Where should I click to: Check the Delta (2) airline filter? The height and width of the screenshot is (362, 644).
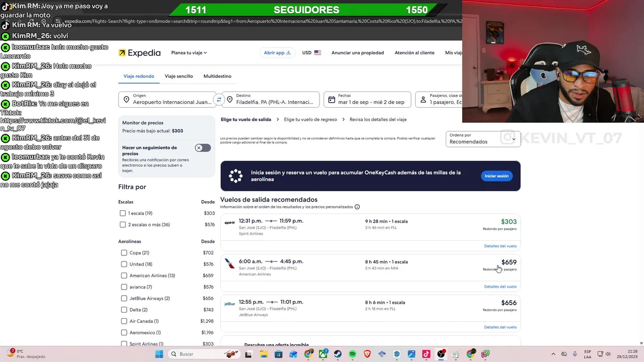[124, 310]
